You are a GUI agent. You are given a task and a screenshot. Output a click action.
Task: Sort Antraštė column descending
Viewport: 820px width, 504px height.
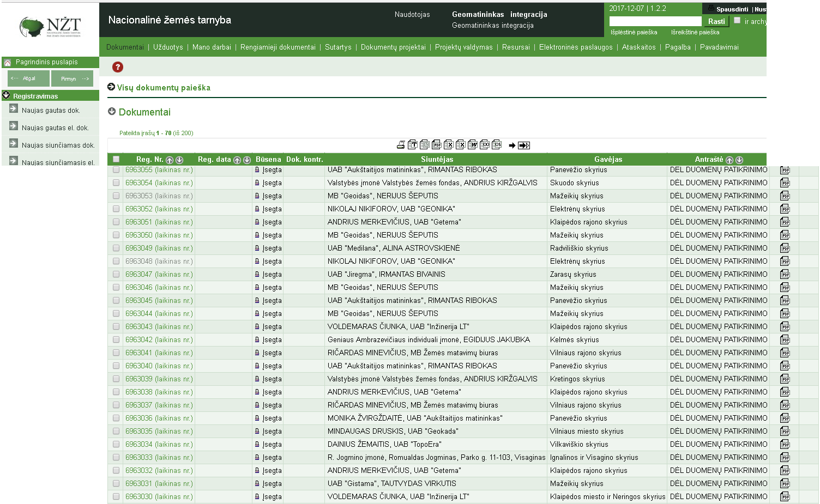739,160
